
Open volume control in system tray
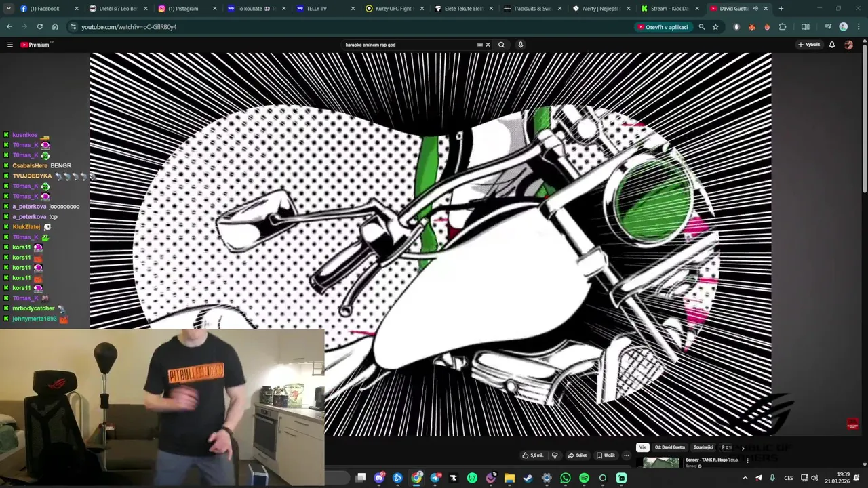(814, 478)
